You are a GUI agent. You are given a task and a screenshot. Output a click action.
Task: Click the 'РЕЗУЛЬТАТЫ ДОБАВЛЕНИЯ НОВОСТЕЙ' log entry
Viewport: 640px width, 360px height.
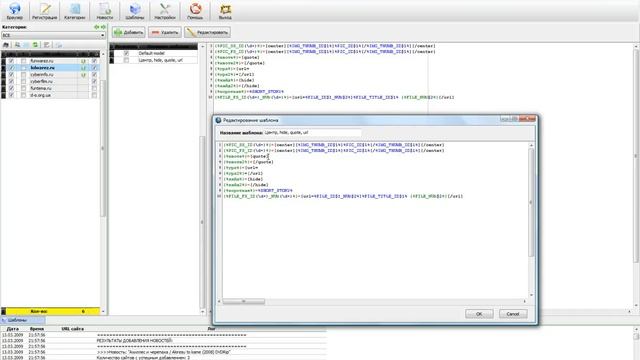pos(135,340)
